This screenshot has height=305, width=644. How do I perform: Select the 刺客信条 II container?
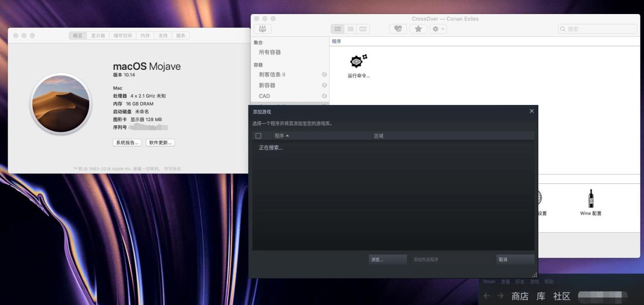coord(272,74)
